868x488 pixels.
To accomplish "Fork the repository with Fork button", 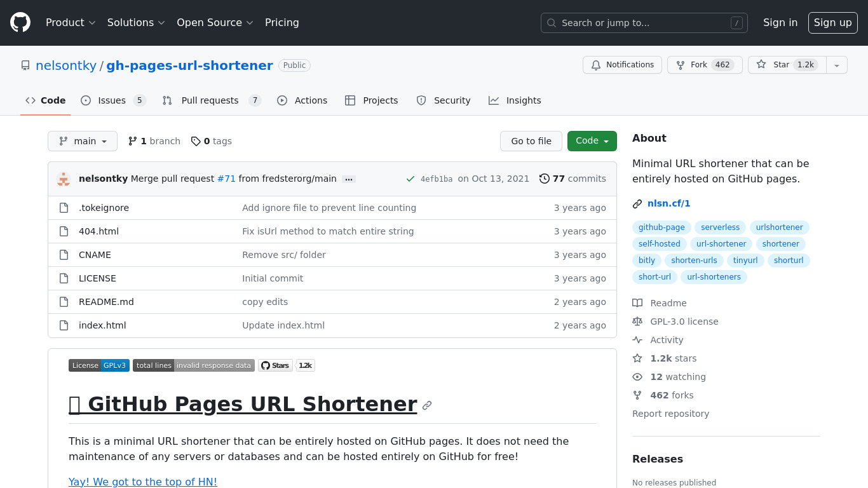I will (x=705, y=65).
